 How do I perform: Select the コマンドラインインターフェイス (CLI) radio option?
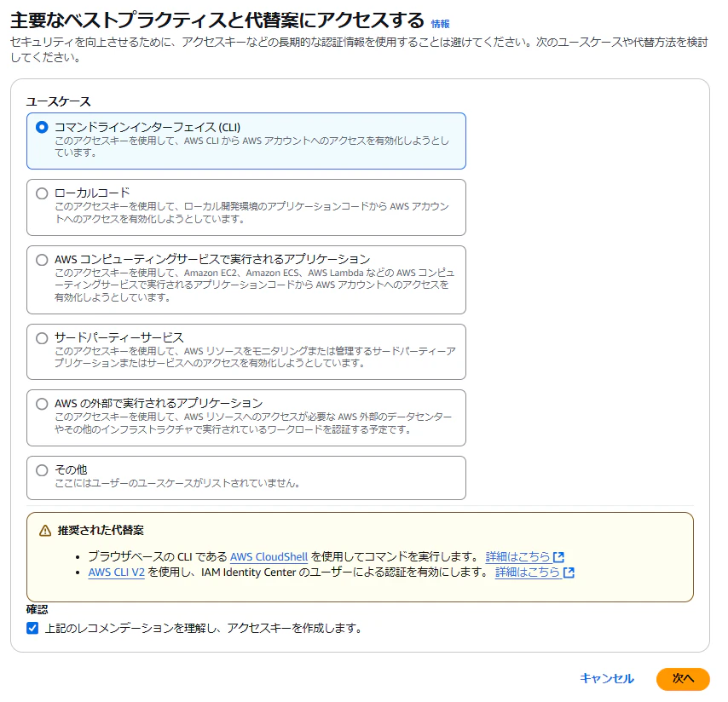[42, 127]
